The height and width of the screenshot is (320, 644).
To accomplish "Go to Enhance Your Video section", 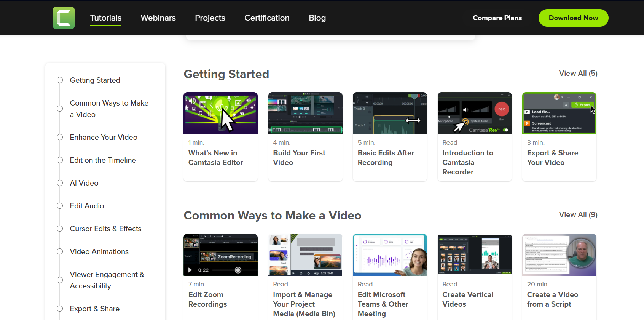I will 104,137.
